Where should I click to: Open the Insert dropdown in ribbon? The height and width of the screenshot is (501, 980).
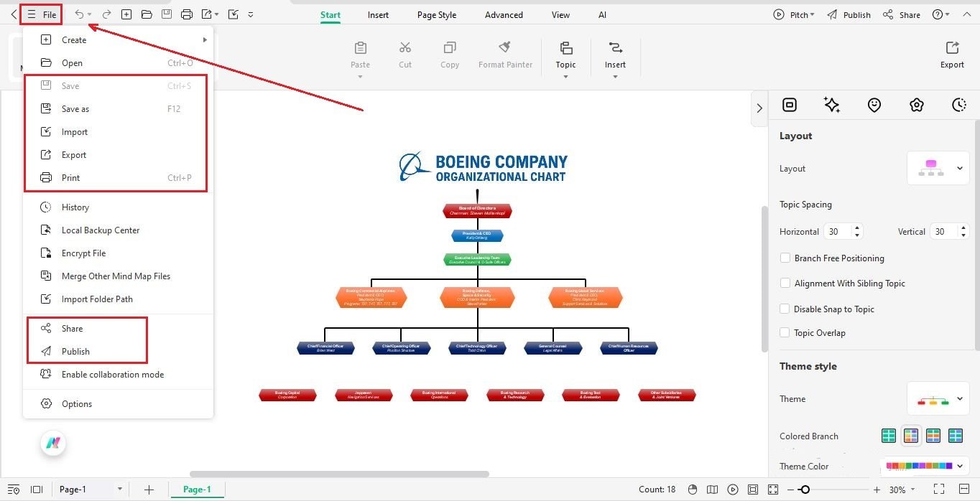(615, 77)
